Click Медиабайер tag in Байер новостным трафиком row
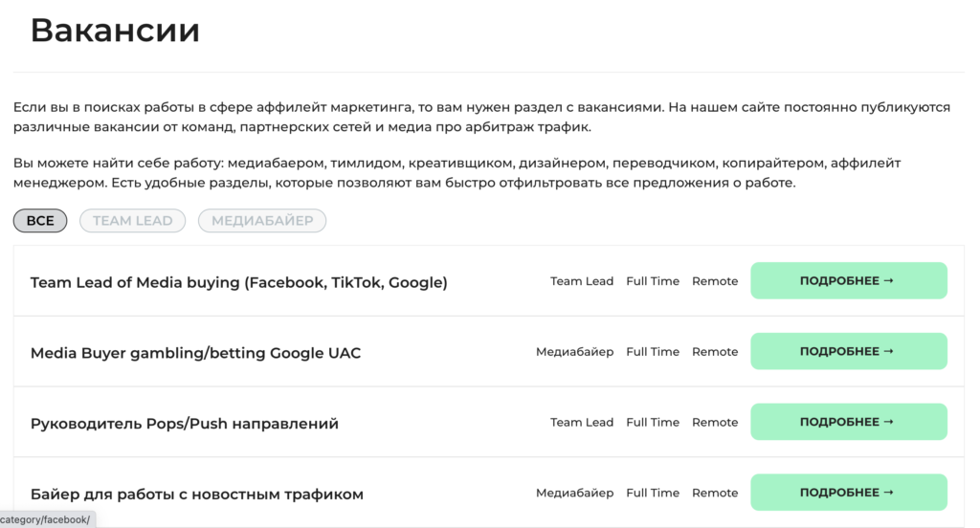This screenshot has width=980, height=528. pos(575,493)
